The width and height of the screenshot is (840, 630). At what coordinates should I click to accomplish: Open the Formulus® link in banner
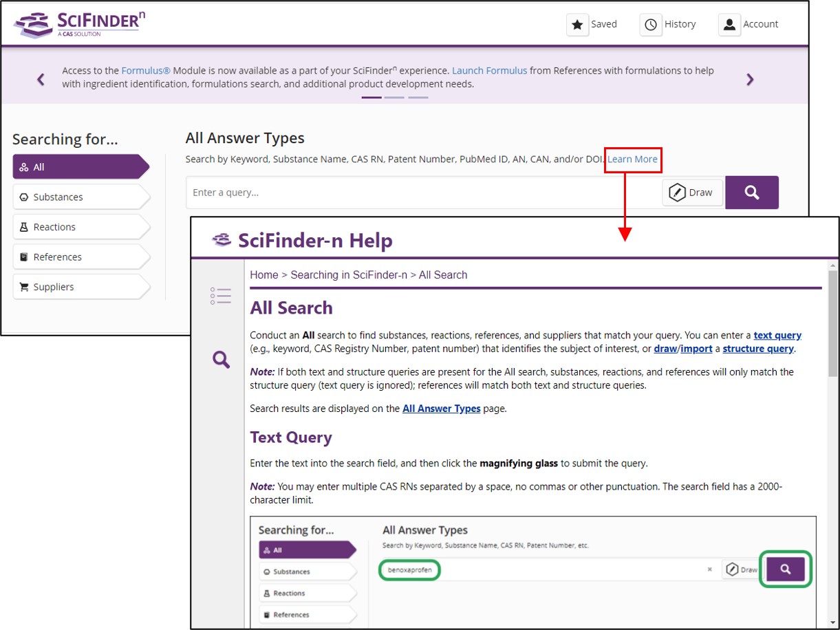pos(146,70)
